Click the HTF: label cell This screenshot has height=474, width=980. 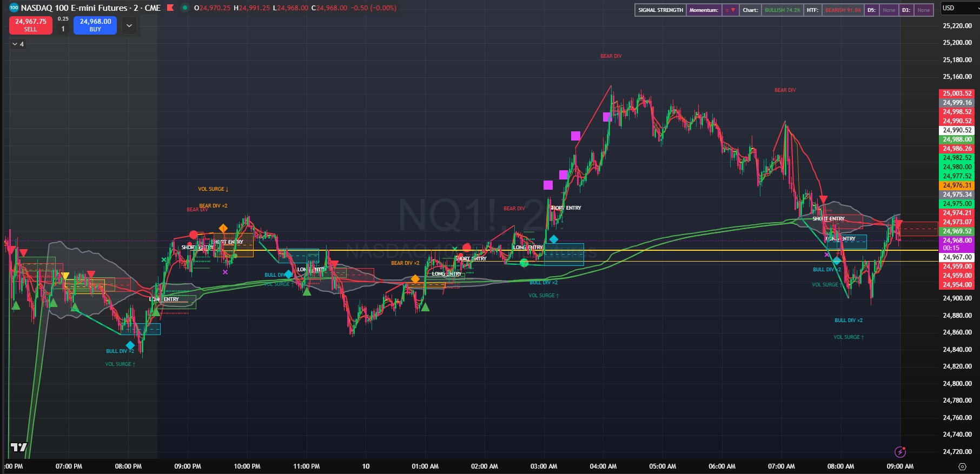[812, 10]
